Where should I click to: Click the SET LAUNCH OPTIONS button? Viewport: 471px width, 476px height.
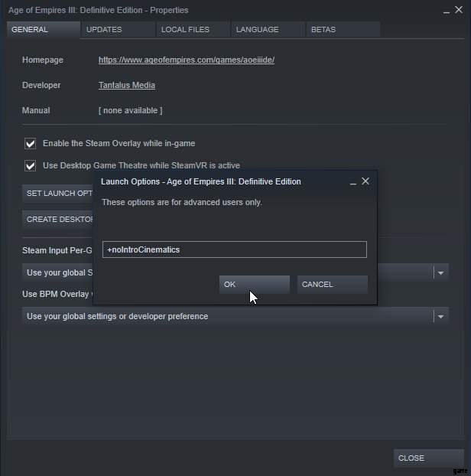coord(57,194)
